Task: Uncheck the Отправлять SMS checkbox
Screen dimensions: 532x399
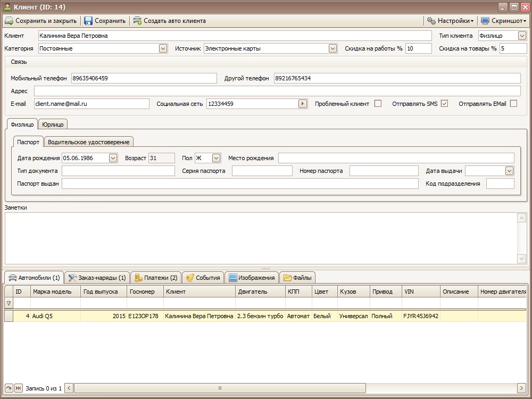Action: point(444,104)
